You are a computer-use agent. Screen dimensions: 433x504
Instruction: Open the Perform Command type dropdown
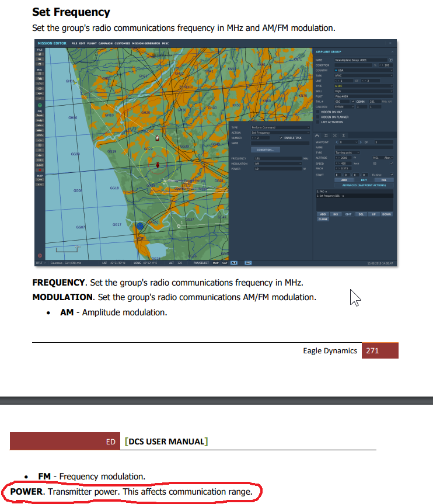(x=280, y=128)
